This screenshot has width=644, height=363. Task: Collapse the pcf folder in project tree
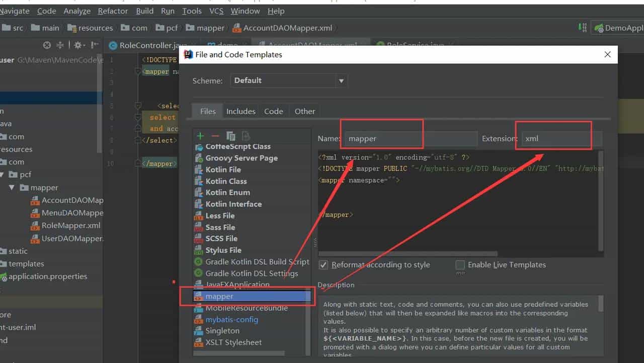tap(2, 175)
